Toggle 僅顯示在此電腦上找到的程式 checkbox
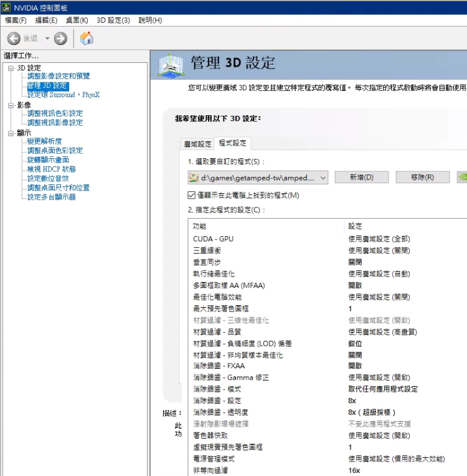Screen dimensions: 467x476 192,195
